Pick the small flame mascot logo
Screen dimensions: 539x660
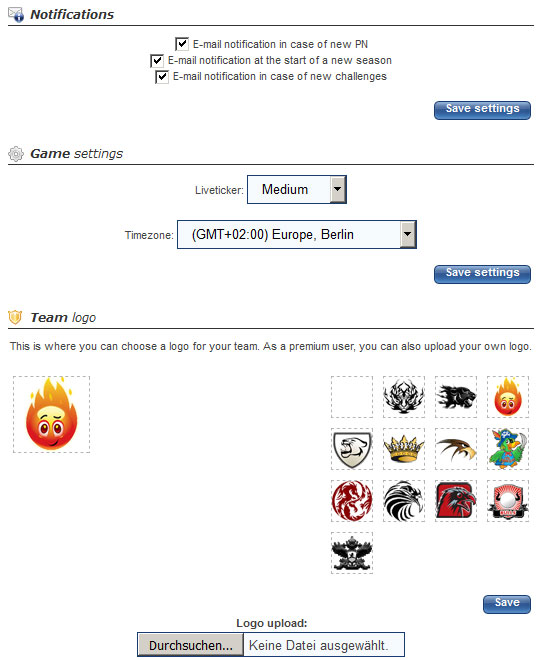[508, 397]
